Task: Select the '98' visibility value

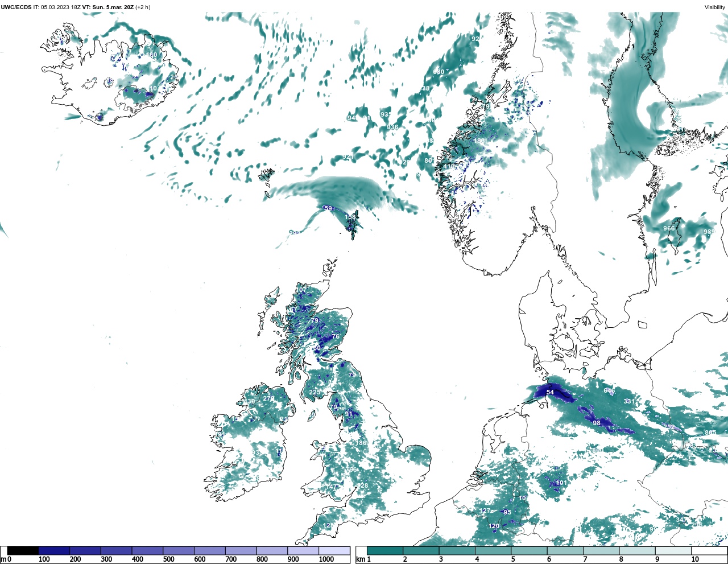Action: tap(597, 423)
